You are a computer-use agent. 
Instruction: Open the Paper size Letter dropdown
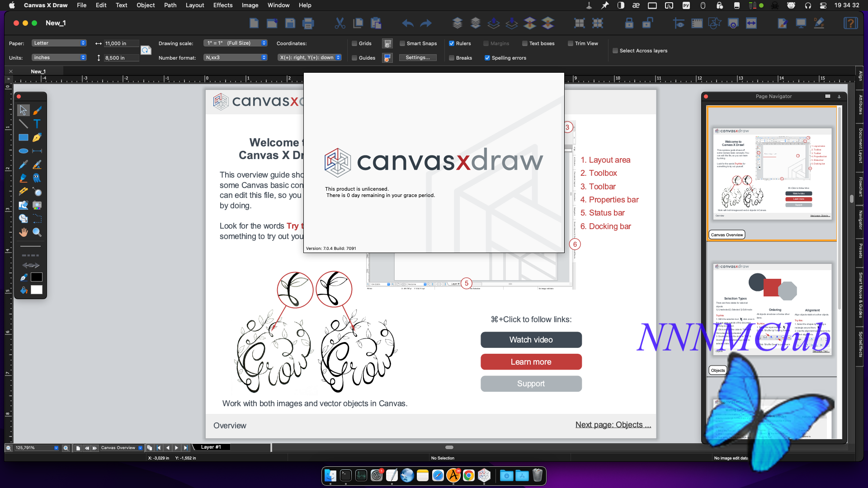point(59,43)
